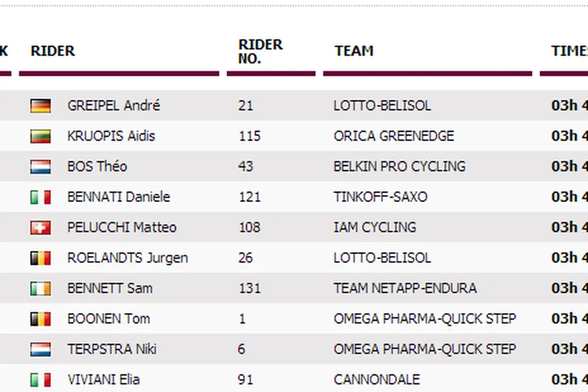Click the CANNONDALE team entry
Image resolution: width=588 pixels, height=392 pixels.
tap(376, 380)
